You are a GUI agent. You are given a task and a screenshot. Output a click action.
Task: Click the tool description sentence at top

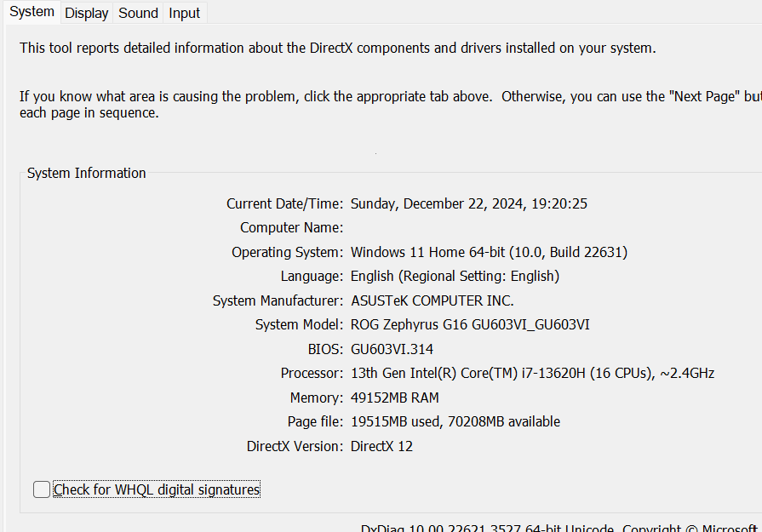pyautogui.click(x=337, y=49)
